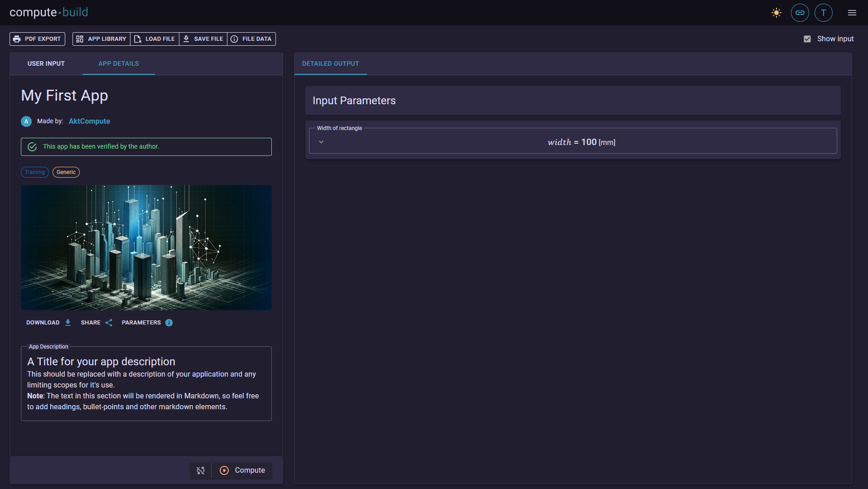Click the PDF Export printer button
Viewport: 868px width, 489px height.
(x=37, y=39)
